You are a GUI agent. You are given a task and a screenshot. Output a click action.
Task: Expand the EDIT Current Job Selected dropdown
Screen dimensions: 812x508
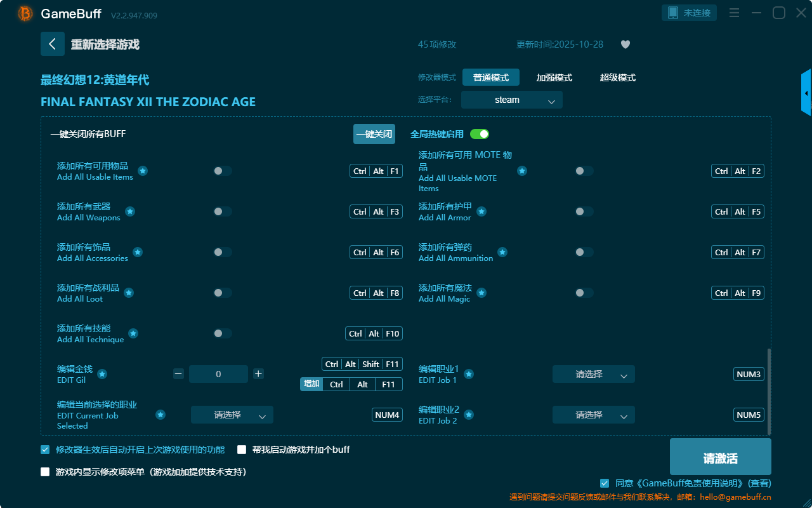(232, 415)
